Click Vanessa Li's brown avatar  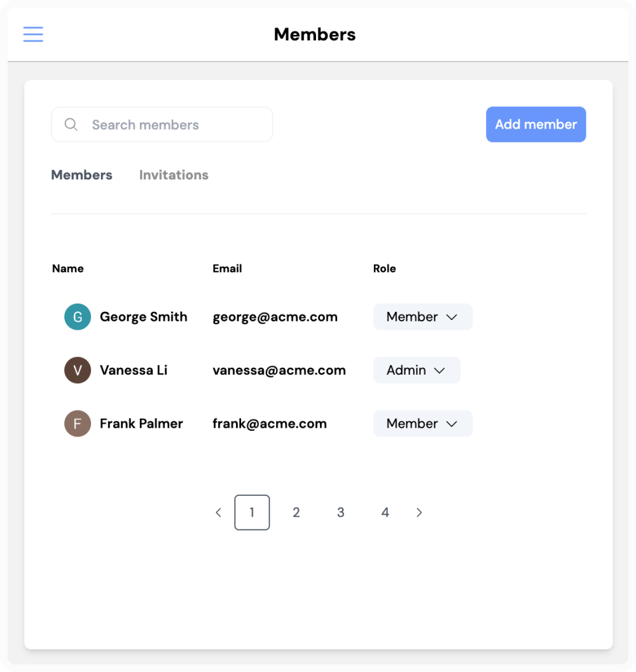tap(78, 370)
